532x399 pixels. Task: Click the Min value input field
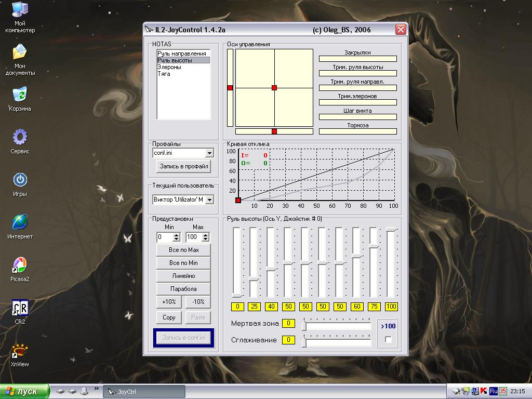point(165,237)
